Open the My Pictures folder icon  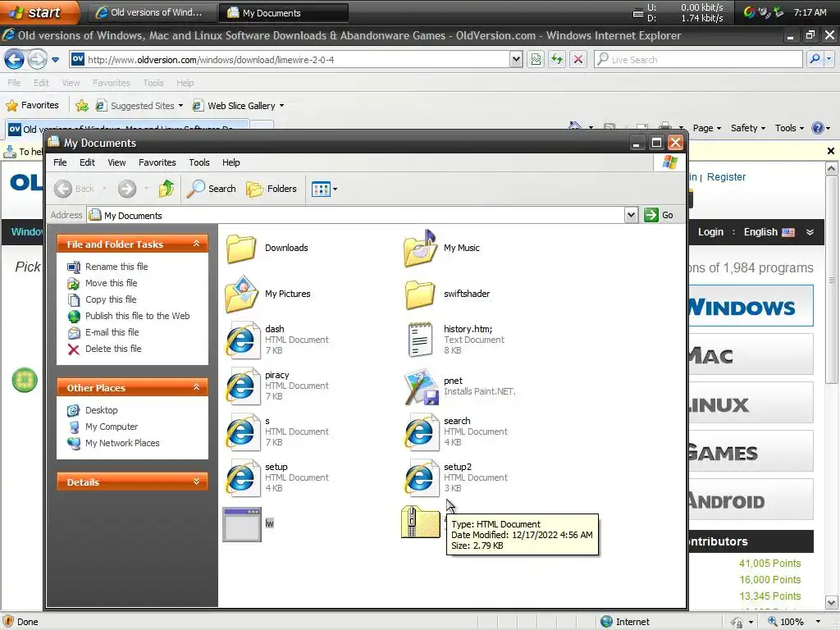pos(242,294)
